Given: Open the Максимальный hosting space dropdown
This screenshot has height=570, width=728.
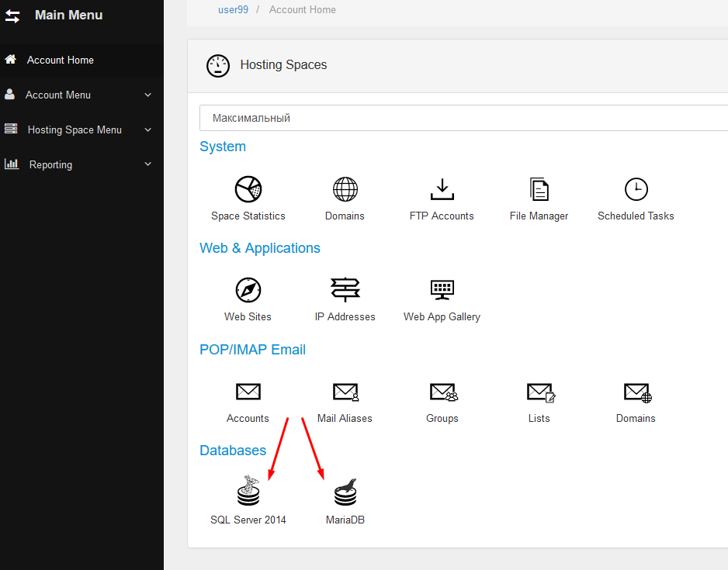Looking at the screenshot, I should [463, 118].
